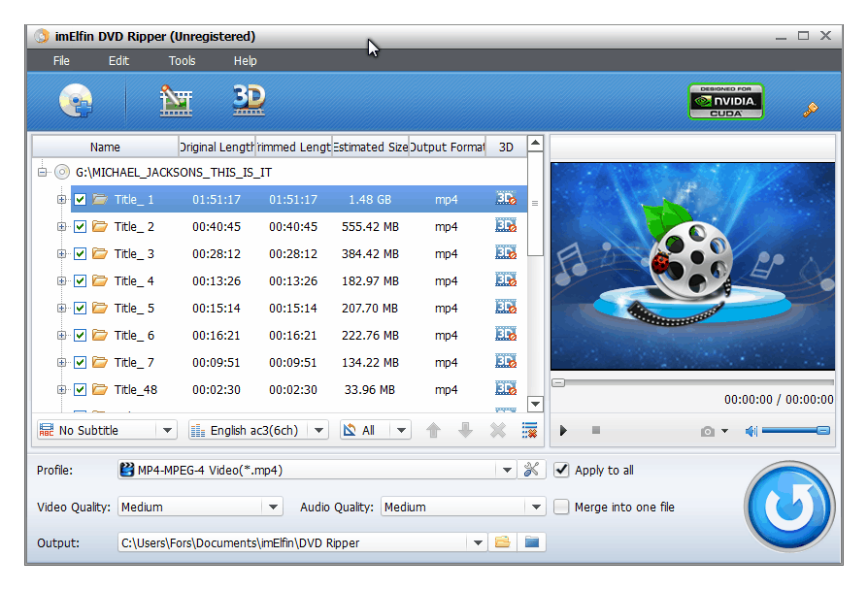The image size is (868, 590).
Task: Open profile settings wrench icon
Action: pyautogui.click(x=531, y=470)
